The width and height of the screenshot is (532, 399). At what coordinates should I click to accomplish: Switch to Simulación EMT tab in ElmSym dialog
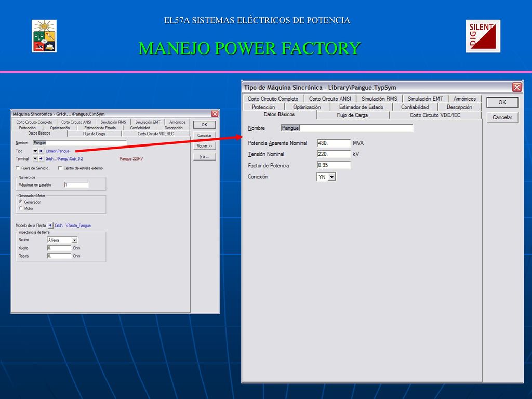click(x=148, y=122)
